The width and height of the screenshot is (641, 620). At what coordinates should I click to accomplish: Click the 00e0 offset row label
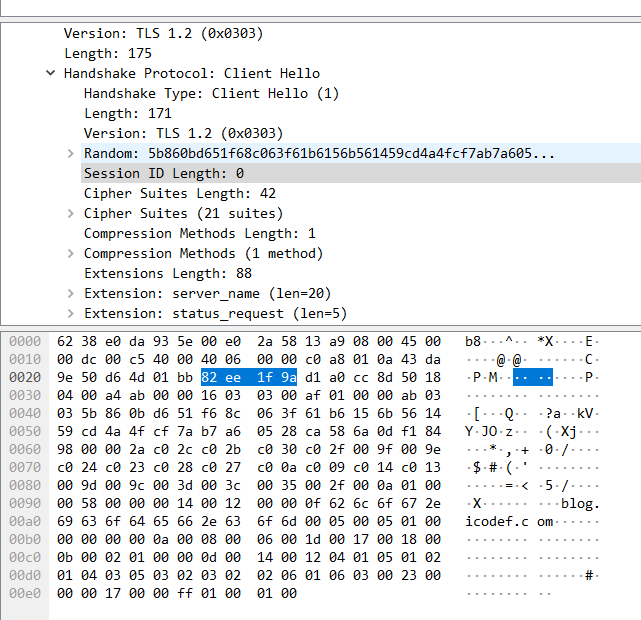point(25,593)
